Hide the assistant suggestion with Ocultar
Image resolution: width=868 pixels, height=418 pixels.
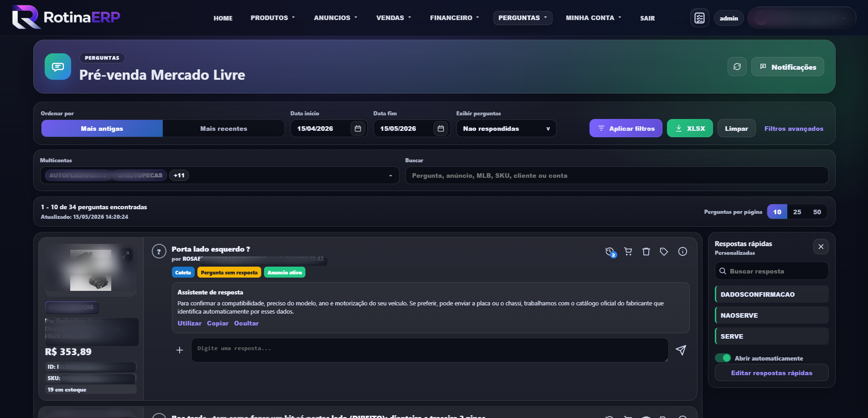pos(246,323)
